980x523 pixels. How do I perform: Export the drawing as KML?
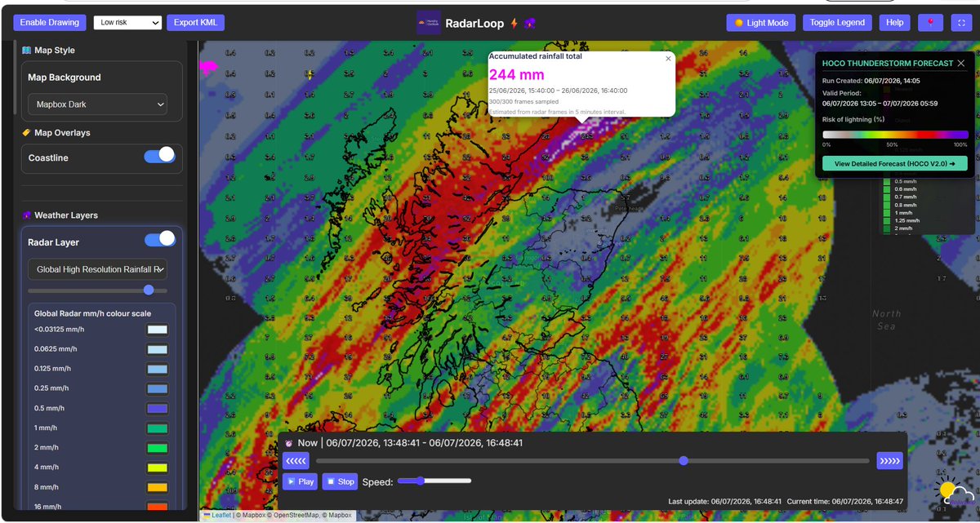click(195, 23)
